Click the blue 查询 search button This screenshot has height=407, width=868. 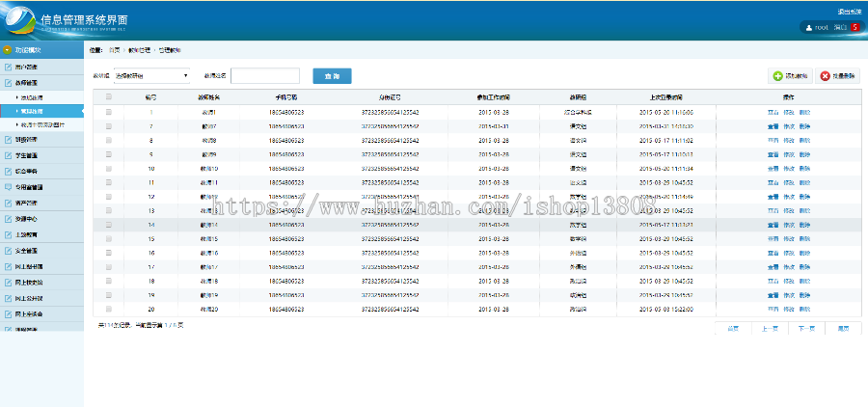click(332, 76)
